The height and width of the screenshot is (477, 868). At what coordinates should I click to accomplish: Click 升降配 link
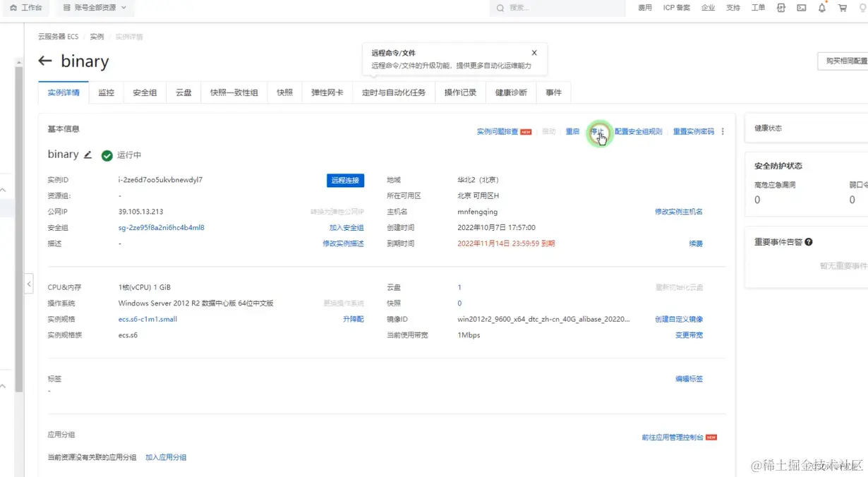click(354, 319)
